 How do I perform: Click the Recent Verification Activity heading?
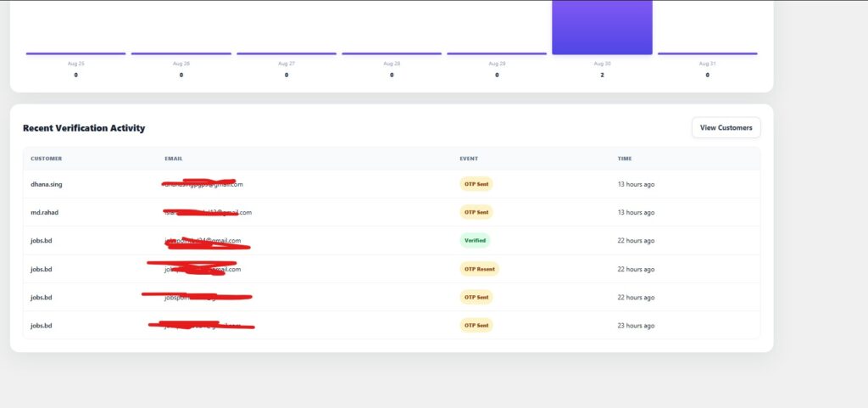coord(84,128)
